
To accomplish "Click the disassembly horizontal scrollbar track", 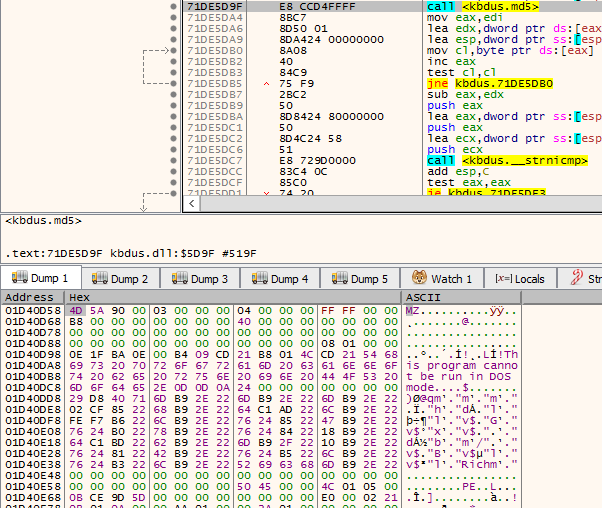I will (x=401, y=204).
